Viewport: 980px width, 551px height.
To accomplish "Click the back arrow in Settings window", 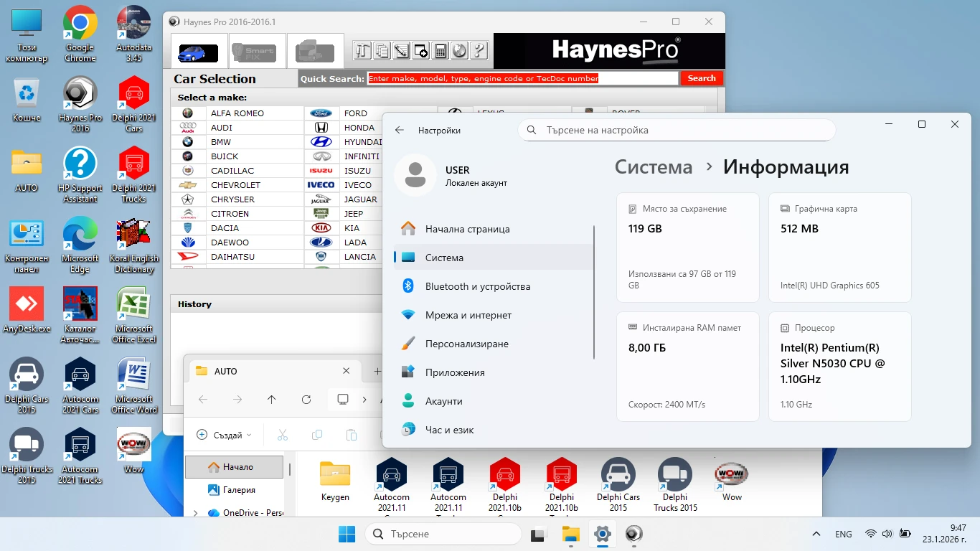I will click(x=400, y=131).
